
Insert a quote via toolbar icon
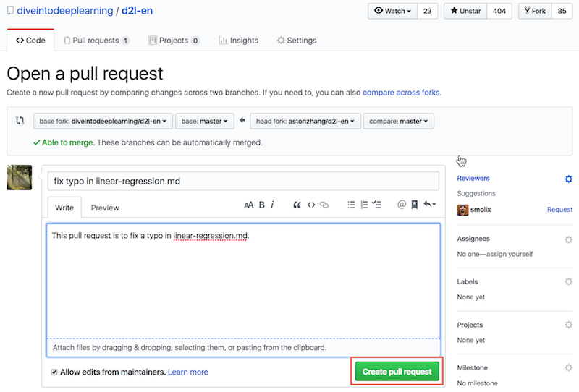point(297,205)
